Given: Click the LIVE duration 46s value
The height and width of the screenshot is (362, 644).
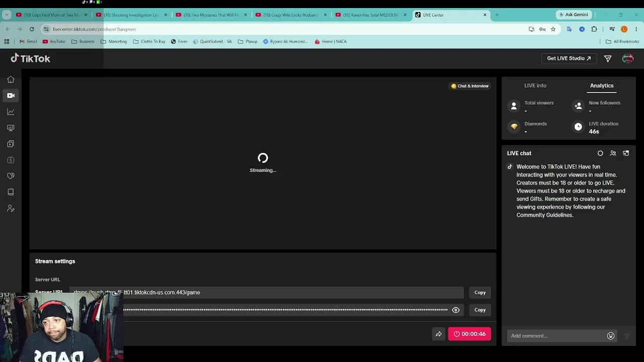Looking at the screenshot, I should 594,132.
